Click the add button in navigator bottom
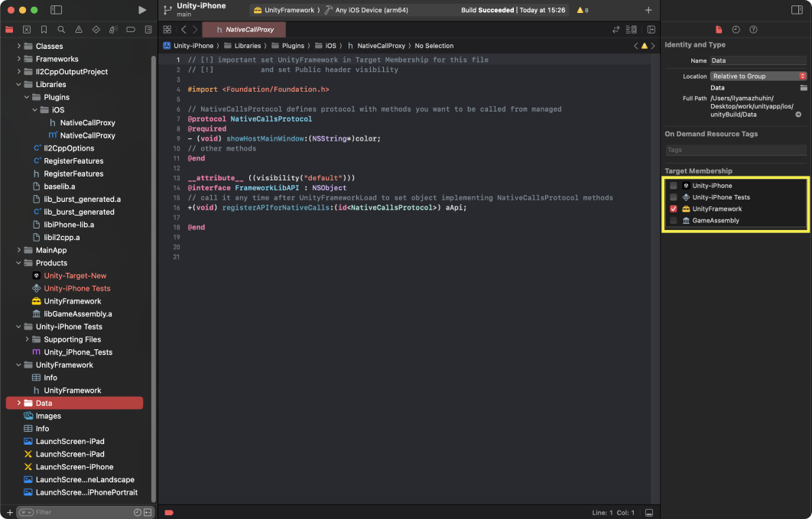 tap(9, 512)
